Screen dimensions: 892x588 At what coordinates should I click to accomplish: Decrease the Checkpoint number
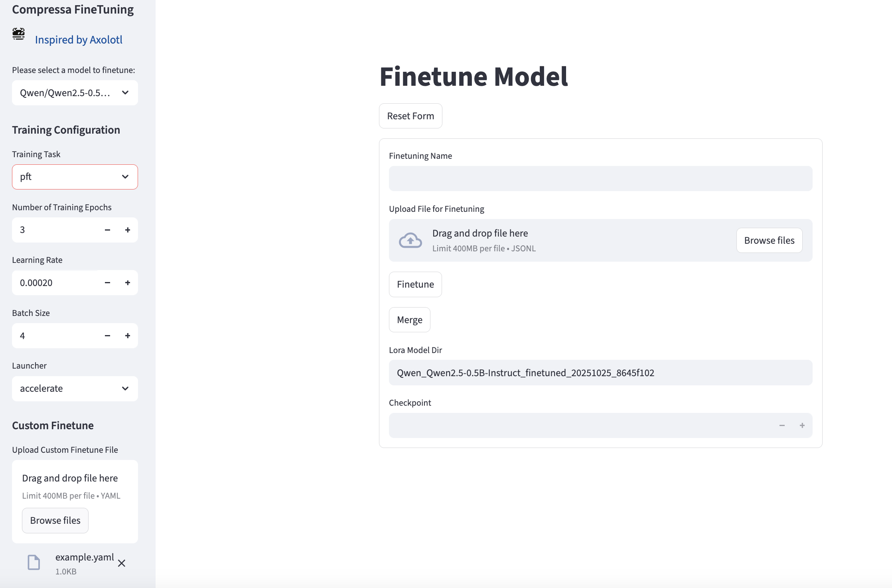pos(782,426)
